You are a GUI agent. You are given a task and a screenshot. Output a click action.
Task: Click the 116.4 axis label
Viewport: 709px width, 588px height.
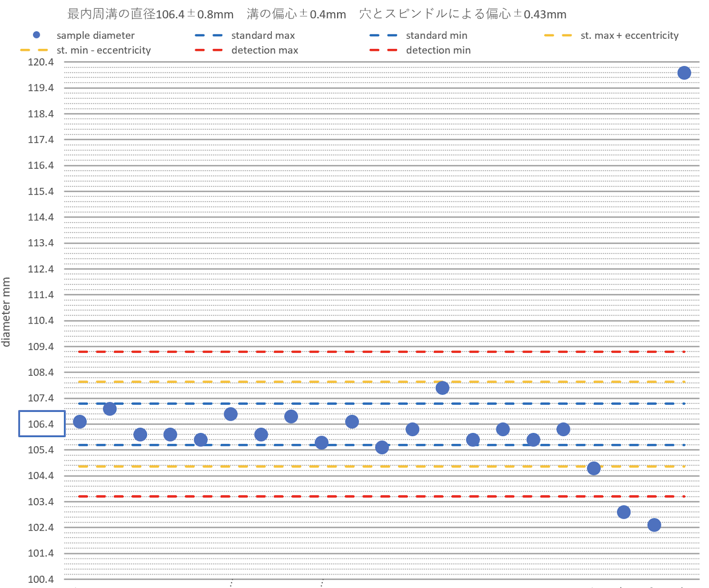[41, 166]
